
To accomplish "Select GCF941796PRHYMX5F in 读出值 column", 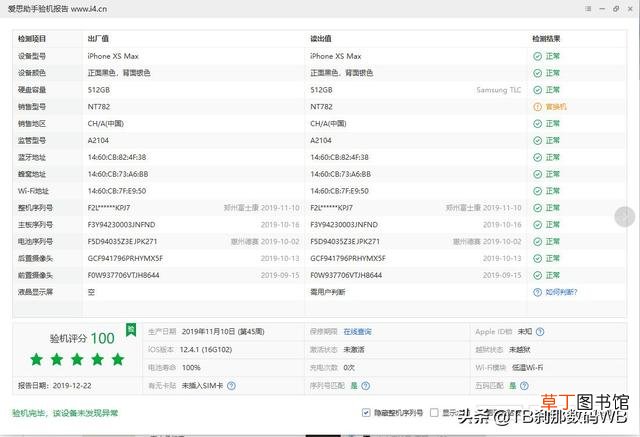I will (348, 259).
